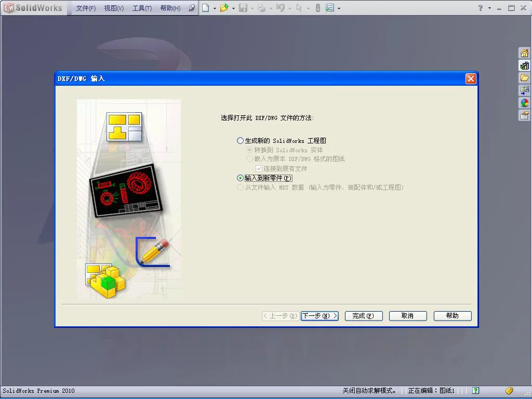Expand the Select tool dropdown arrow
Screen dimensions: 532x399
click(x=308, y=8)
